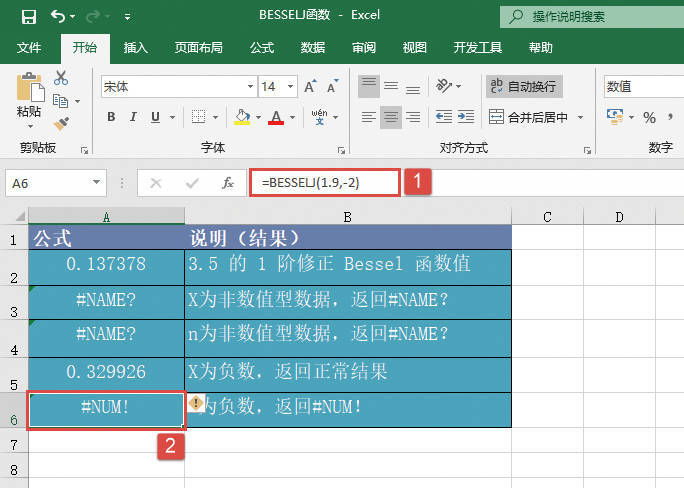The image size is (684, 488).
Task: Click the percent style icon
Action: [x=649, y=118]
